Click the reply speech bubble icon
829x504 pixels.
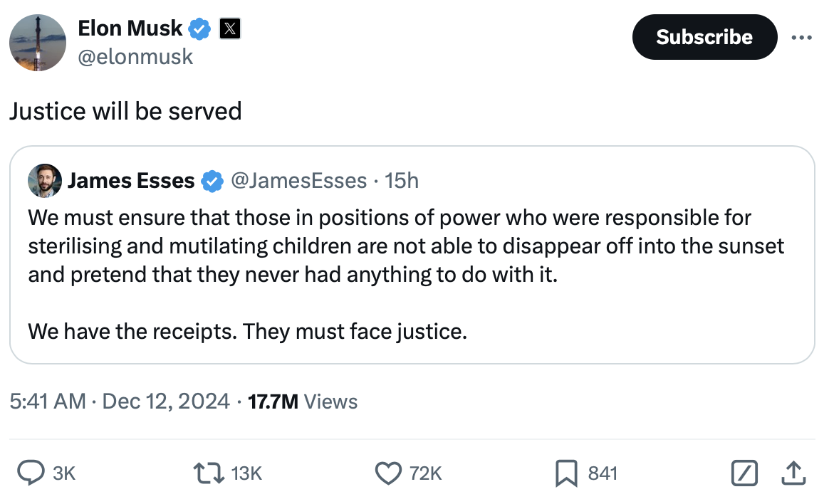(31, 473)
